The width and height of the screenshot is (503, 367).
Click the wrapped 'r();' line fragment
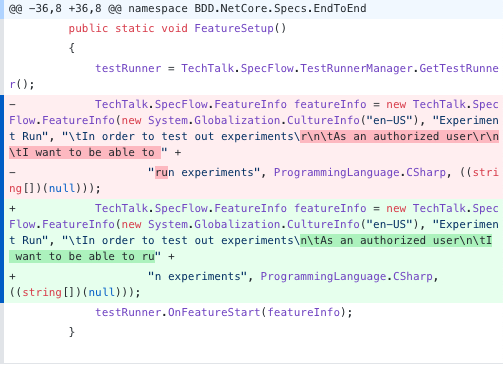[x=22, y=84]
